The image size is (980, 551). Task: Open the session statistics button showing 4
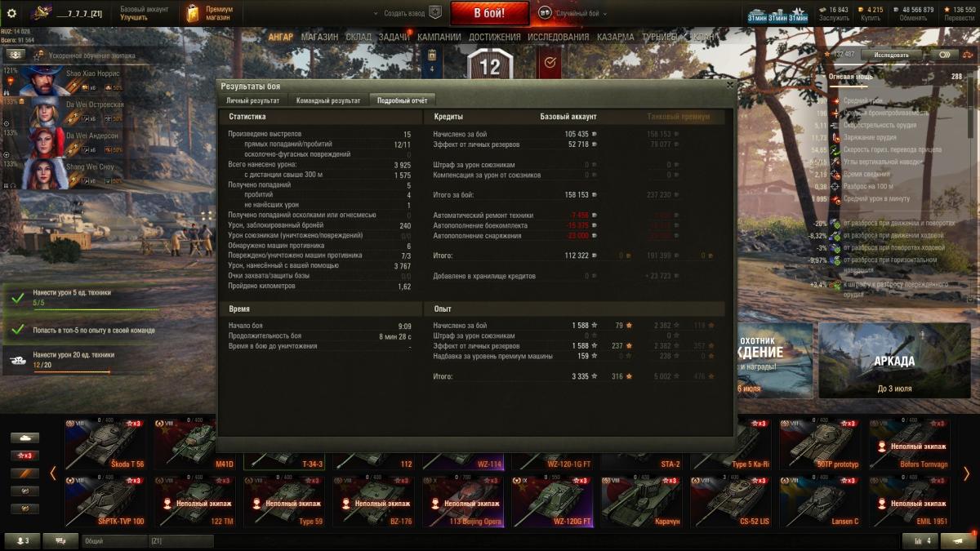coord(920,540)
